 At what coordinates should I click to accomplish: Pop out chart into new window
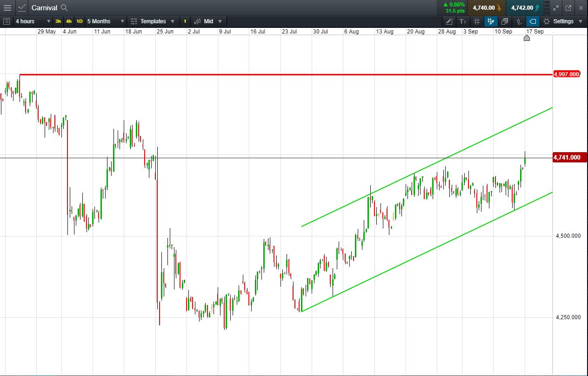point(568,8)
